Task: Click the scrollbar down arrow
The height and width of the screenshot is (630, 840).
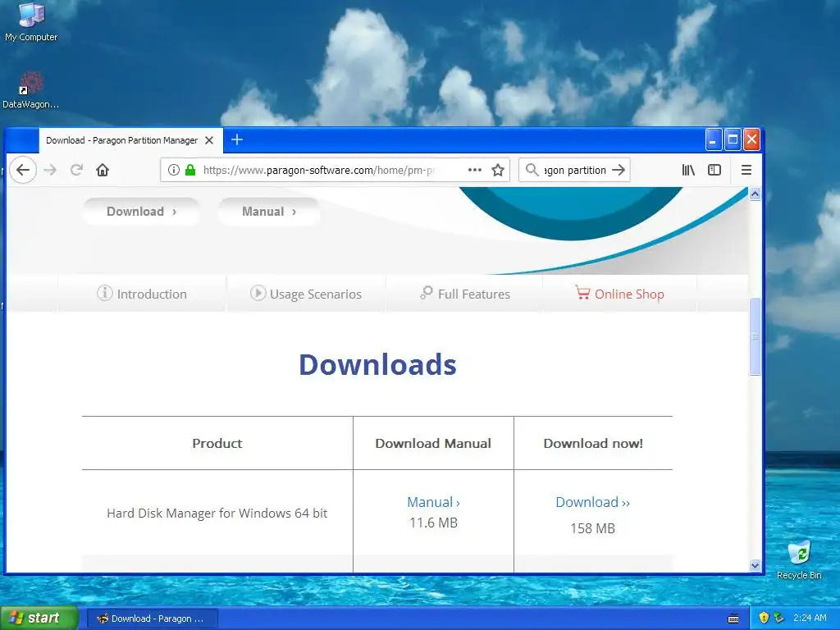Action: (755, 566)
